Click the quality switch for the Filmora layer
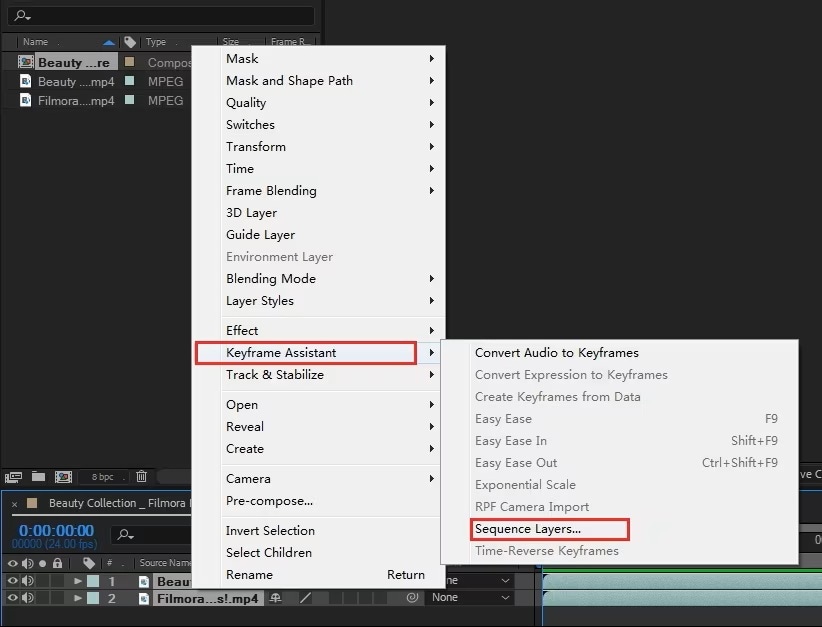This screenshot has height=627, width=822. [304, 598]
